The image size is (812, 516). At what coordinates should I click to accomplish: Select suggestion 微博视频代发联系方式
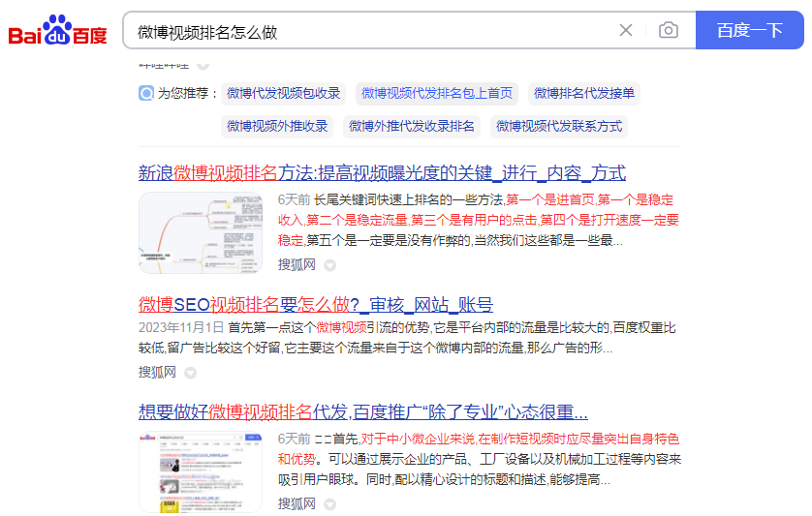[x=559, y=127]
